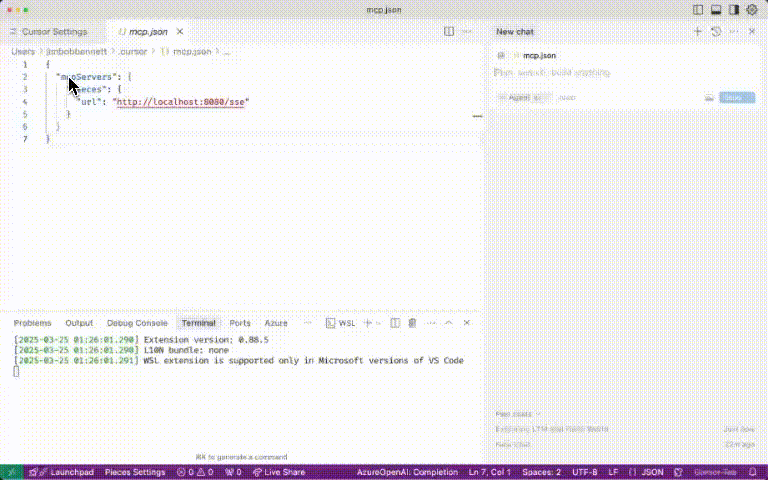
Task: Open new terminal profile dropdown arrow
Action: (x=378, y=323)
